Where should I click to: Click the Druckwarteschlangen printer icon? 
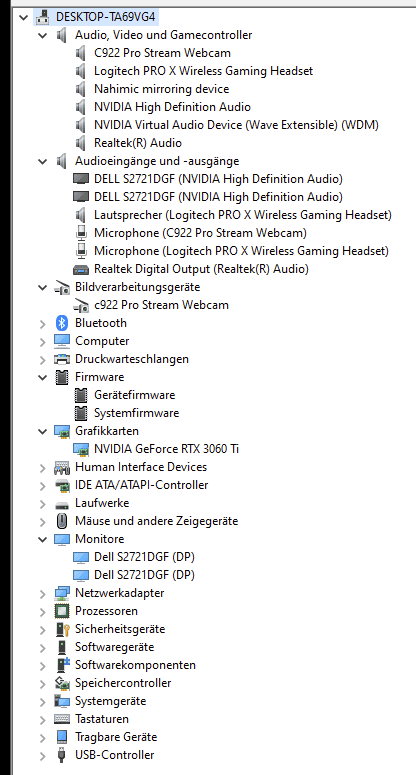(x=62, y=359)
